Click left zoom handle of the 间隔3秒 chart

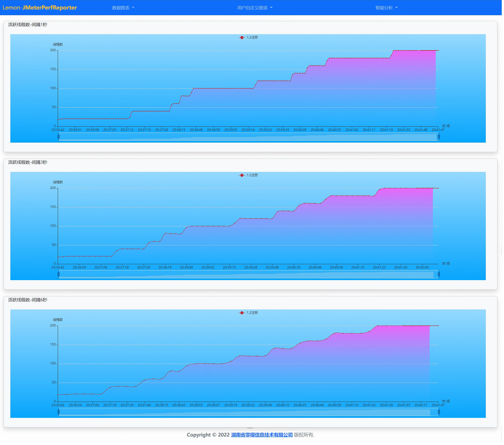(59, 274)
